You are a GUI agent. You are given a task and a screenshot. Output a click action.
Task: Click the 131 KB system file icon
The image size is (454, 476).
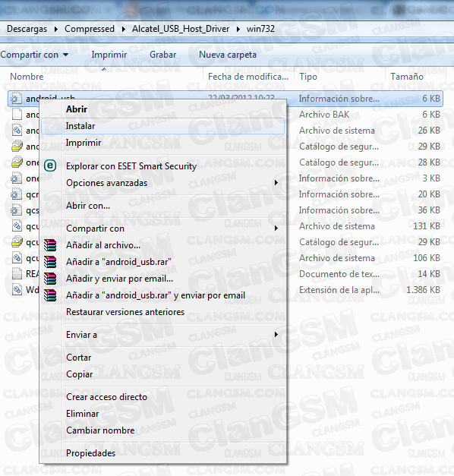[17, 226]
